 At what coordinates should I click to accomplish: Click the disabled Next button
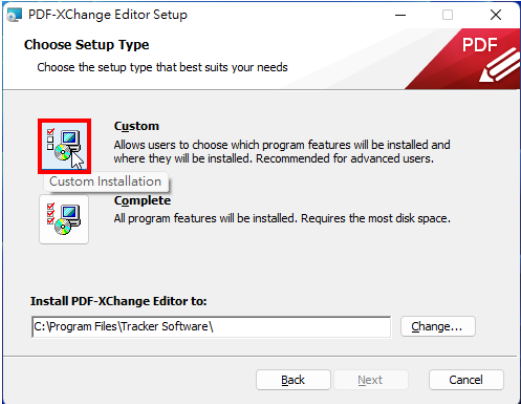pos(371,380)
